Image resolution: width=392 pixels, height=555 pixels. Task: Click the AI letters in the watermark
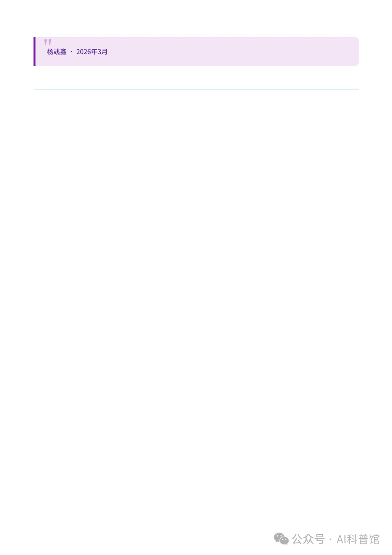pos(341,539)
